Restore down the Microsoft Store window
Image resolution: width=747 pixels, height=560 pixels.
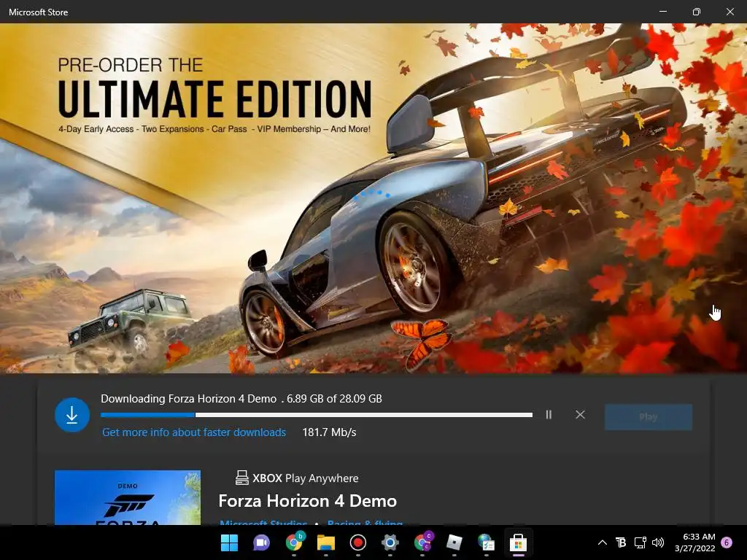(697, 12)
